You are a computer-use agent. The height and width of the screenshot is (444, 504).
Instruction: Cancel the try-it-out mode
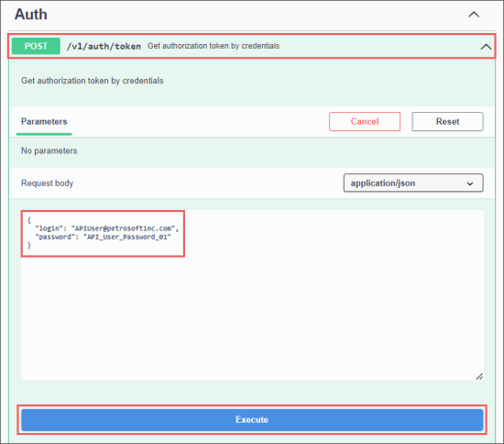[x=365, y=122]
